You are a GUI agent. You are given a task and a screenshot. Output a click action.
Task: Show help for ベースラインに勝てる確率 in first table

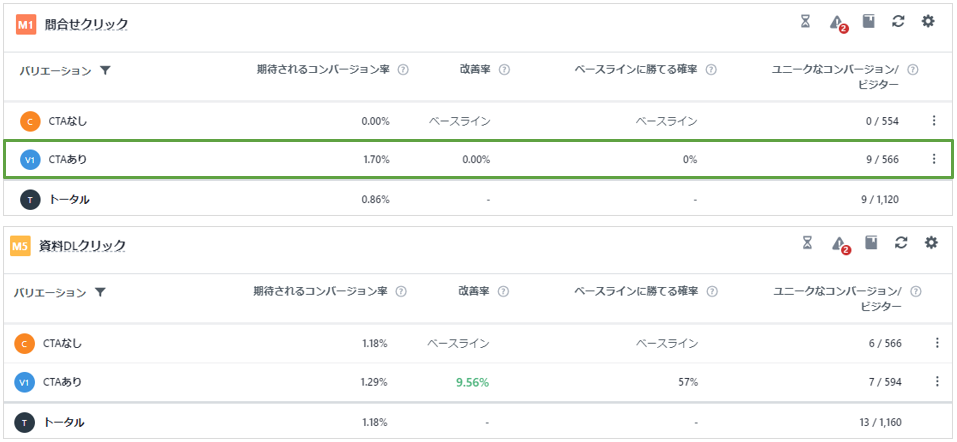click(x=711, y=70)
